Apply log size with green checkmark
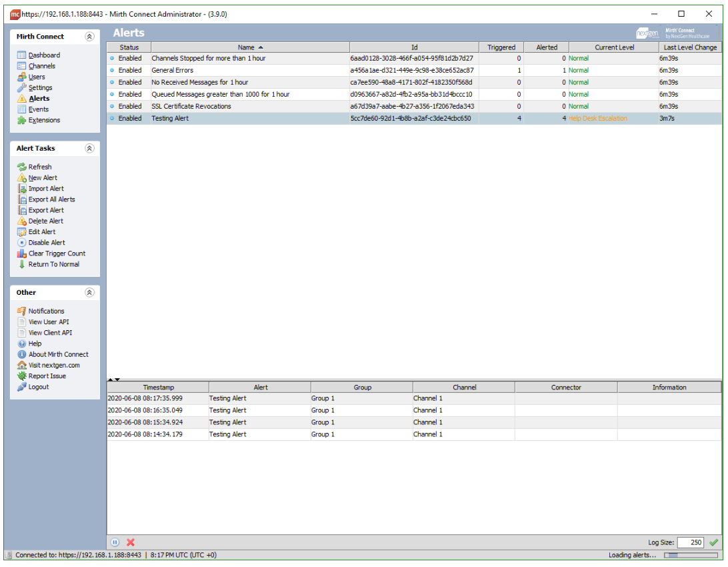This screenshot has height=567, width=728. coord(713,542)
